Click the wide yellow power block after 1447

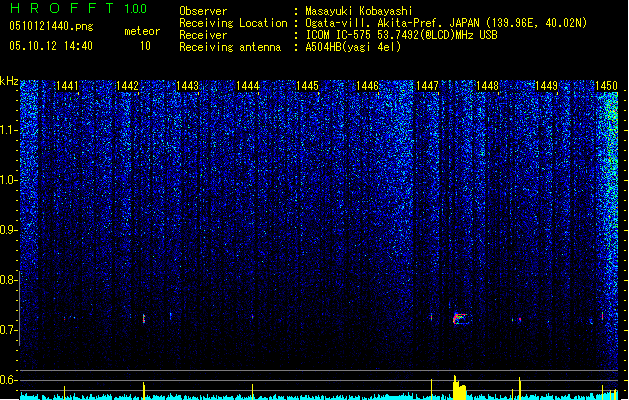459,388
